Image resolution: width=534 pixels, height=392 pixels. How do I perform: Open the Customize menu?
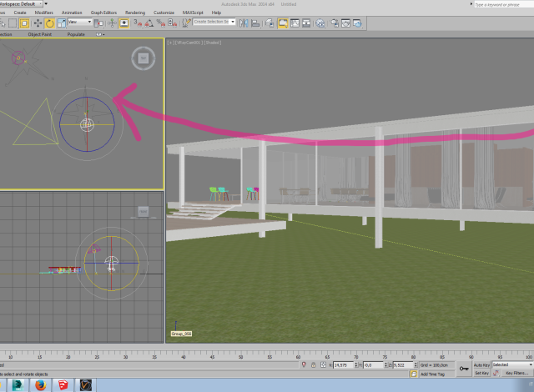point(164,13)
